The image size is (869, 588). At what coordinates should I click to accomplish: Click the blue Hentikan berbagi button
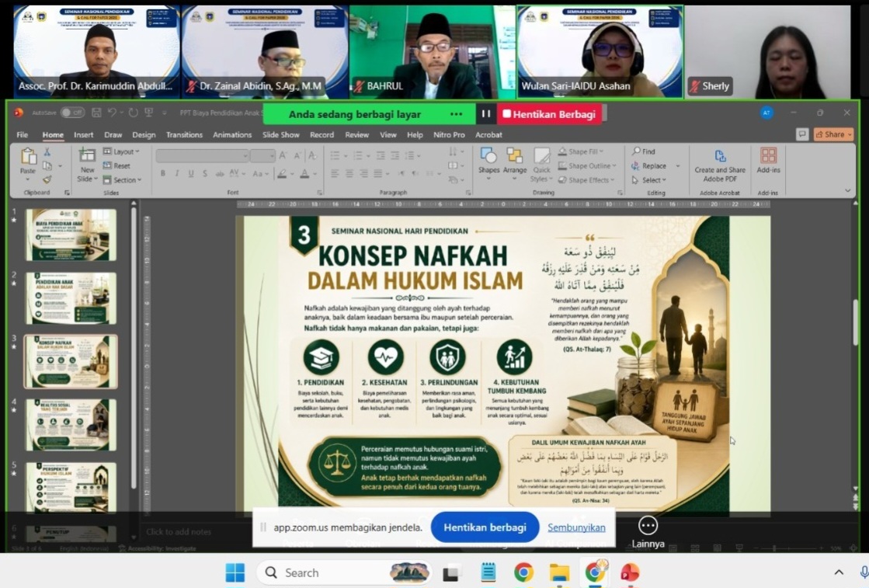point(485,527)
